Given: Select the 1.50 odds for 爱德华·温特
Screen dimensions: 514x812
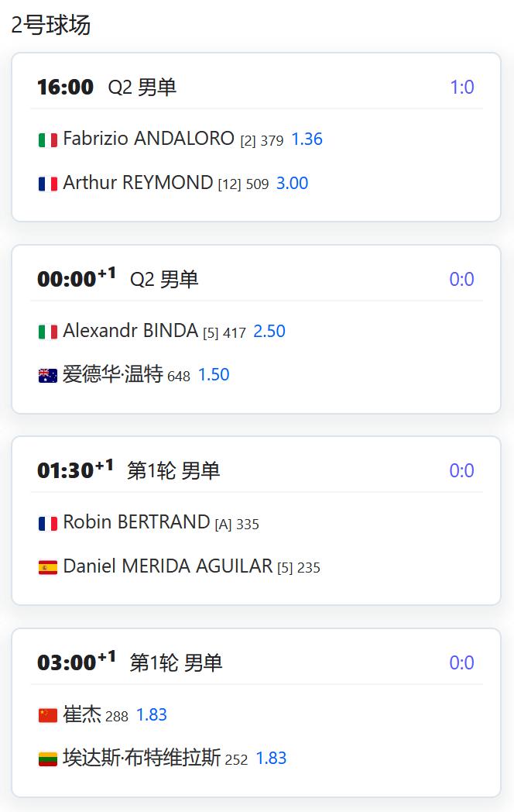Looking at the screenshot, I should point(214,374).
